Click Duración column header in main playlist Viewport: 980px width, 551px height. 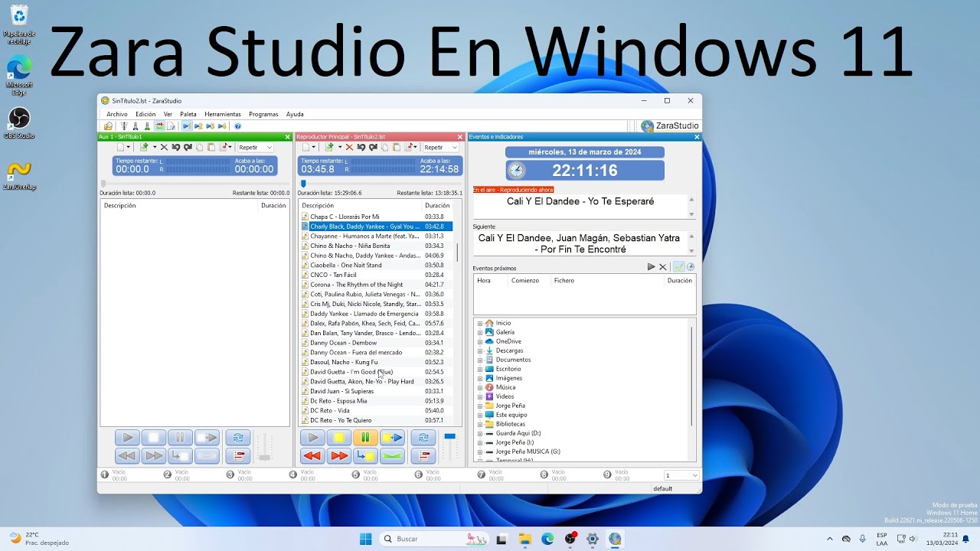[x=437, y=206]
